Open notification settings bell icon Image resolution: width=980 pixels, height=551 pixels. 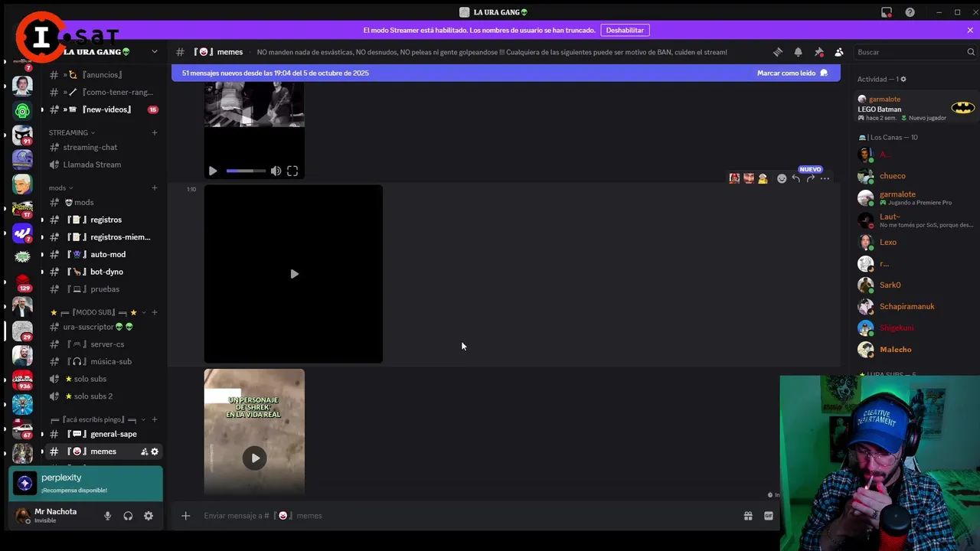coord(799,52)
